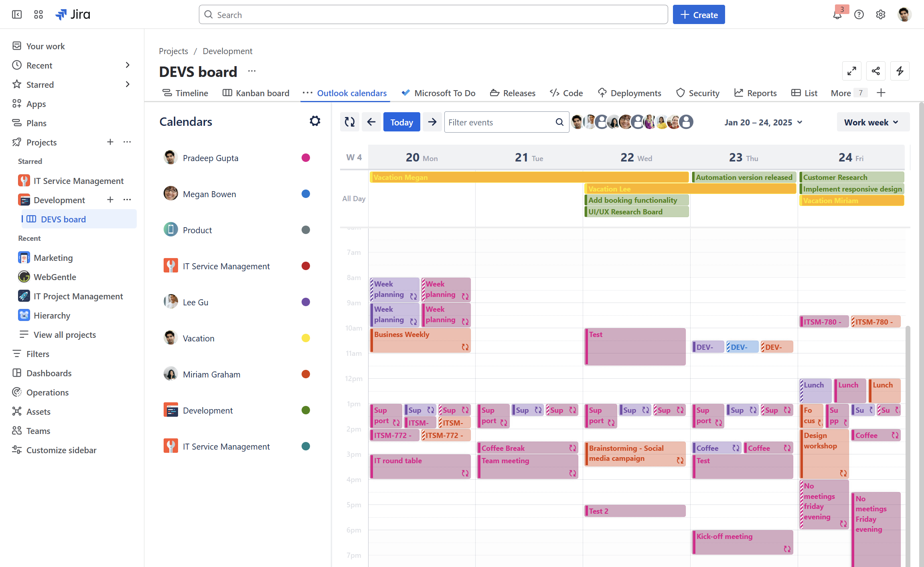
Task: Toggle Megan Bowen calendar visibility dot
Action: pyautogui.click(x=306, y=194)
